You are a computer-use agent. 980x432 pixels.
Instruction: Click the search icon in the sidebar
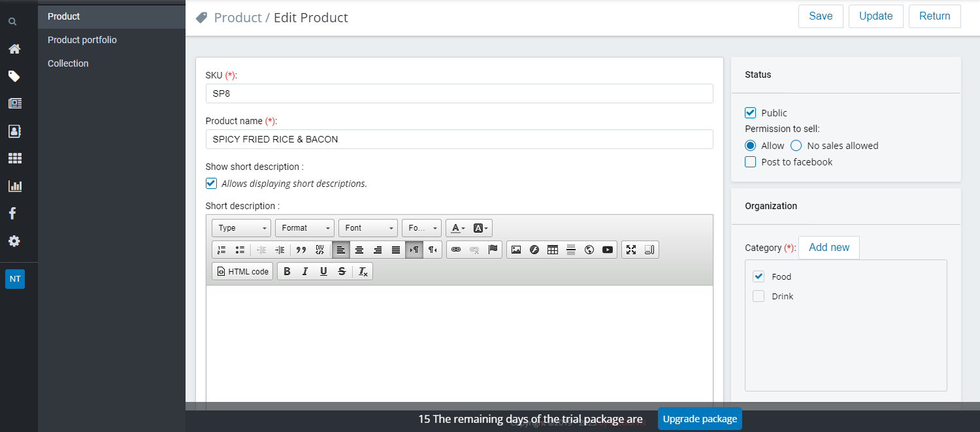[12, 22]
